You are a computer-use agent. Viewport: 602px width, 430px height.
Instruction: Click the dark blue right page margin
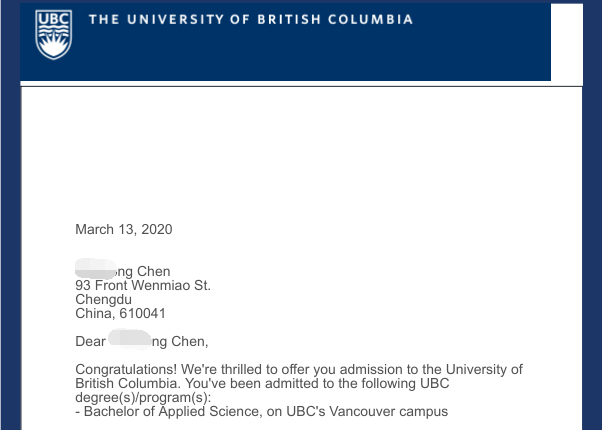pos(592,250)
